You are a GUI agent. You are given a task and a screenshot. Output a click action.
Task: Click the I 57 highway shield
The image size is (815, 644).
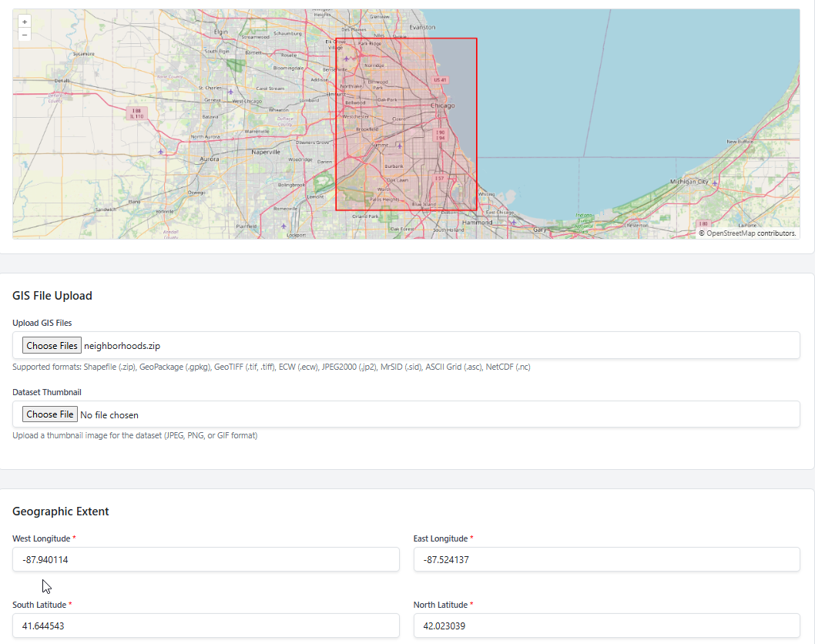pos(439,178)
